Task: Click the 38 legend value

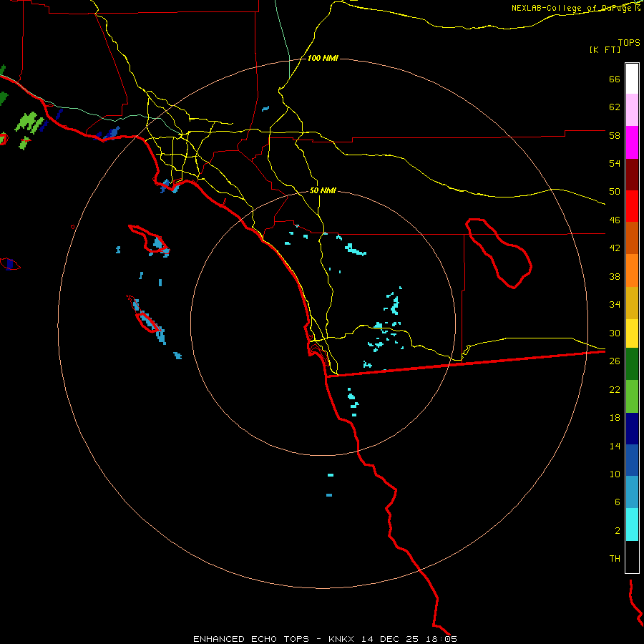Action: tap(615, 276)
